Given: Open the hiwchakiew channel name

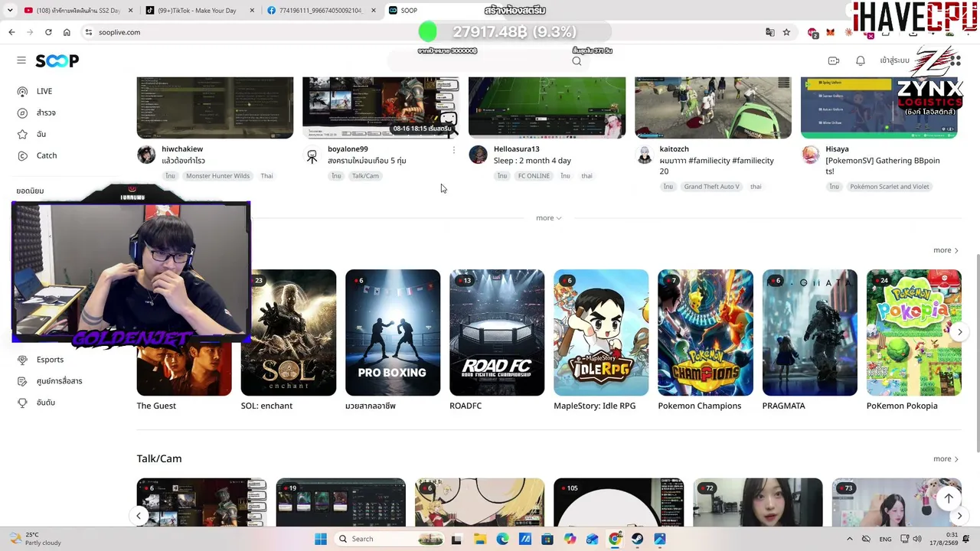Looking at the screenshot, I should [182, 149].
